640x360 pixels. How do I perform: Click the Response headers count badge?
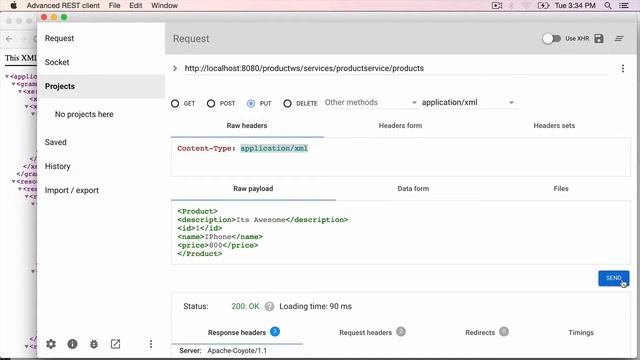pos(275,331)
